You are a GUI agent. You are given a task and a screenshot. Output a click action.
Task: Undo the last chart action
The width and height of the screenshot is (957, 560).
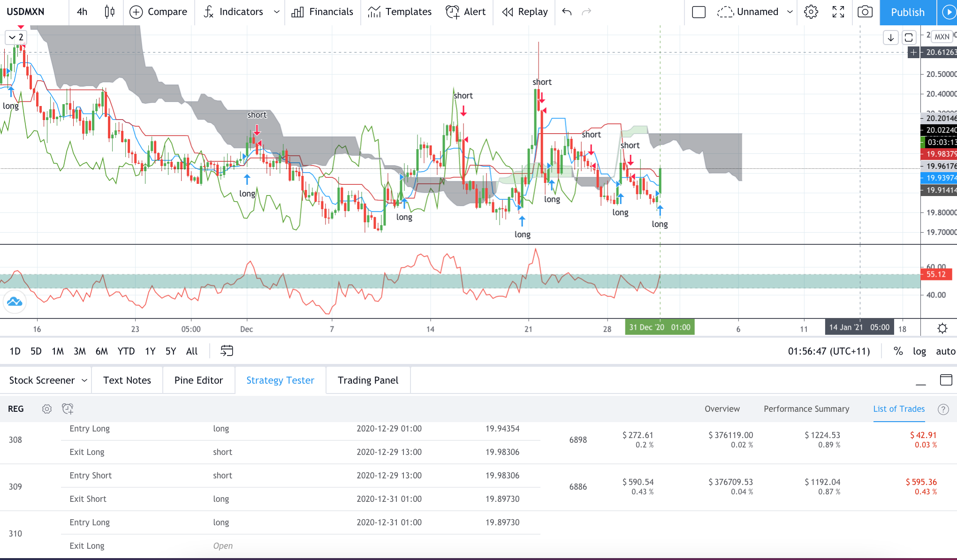coord(567,12)
